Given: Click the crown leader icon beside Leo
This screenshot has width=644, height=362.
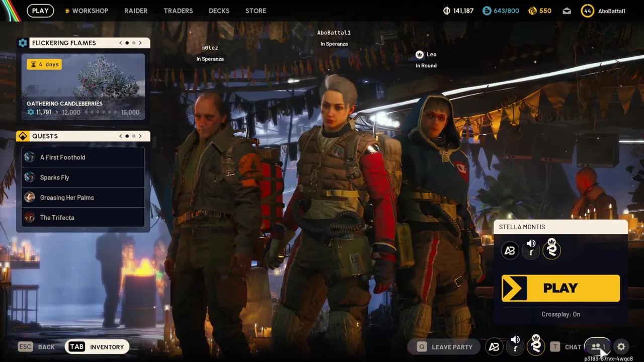Looking at the screenshot, I should pyautogui.click(x=420, y=54).
